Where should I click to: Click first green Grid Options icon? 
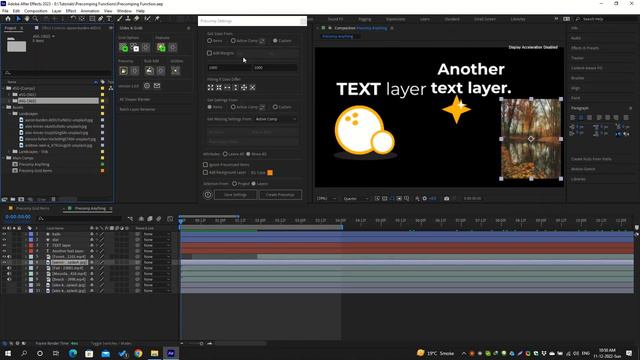tap(123, 48)
